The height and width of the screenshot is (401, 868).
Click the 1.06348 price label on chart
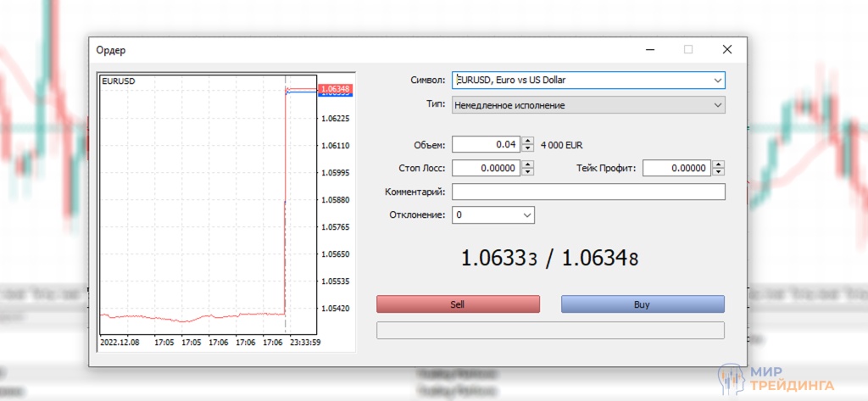pyautogui.click(x=336, y=88)
